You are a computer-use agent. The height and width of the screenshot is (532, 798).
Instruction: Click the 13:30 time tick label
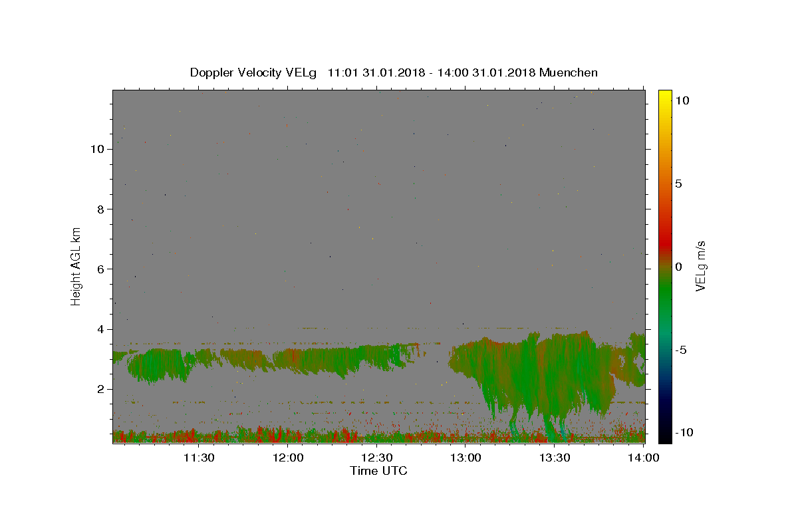(555, 458)
